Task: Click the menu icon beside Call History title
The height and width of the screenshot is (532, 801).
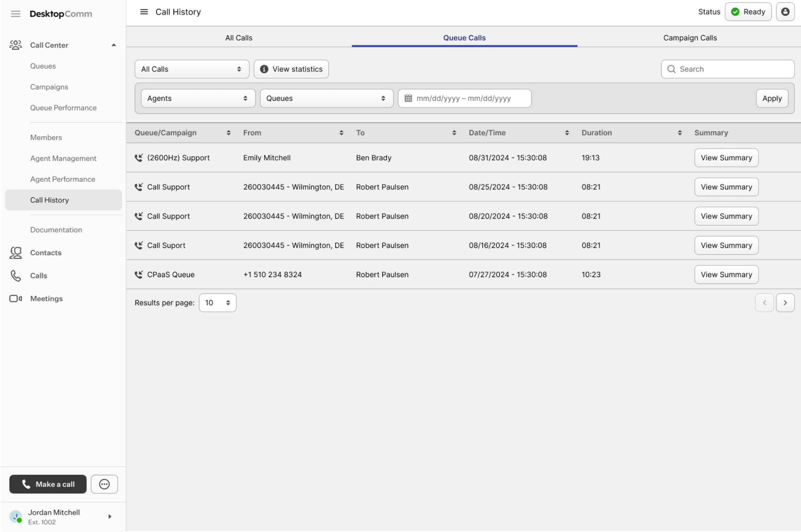Action: coord(144,12)
